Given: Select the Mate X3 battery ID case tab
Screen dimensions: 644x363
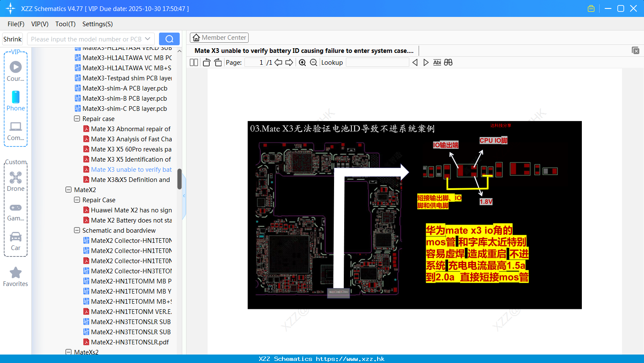Looking at the screenshot, I should pos(304,51).
